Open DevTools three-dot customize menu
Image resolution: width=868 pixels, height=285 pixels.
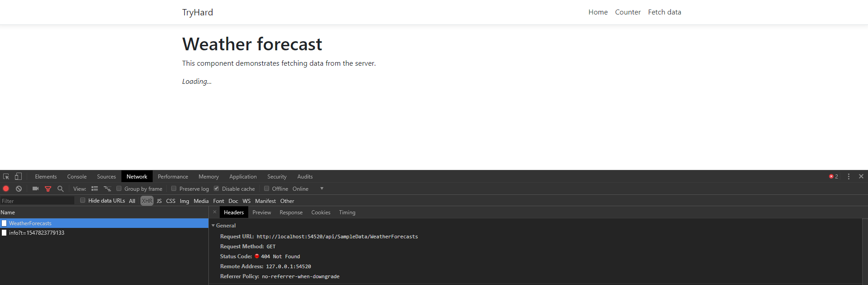pyautogui.click(x=849, y=177)
